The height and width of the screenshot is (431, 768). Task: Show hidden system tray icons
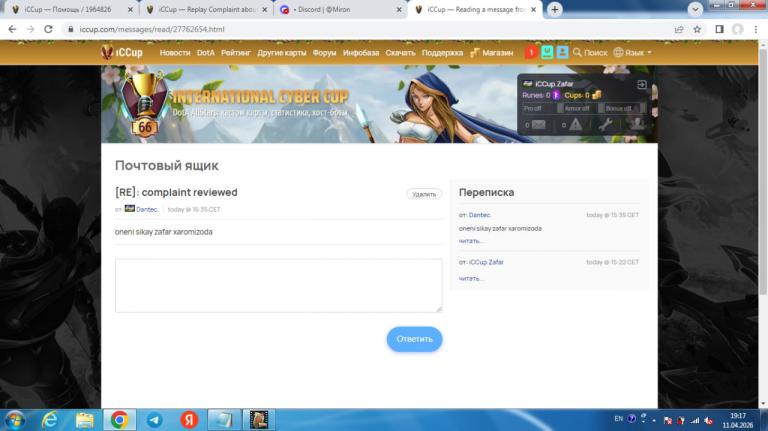click(654, 420)
